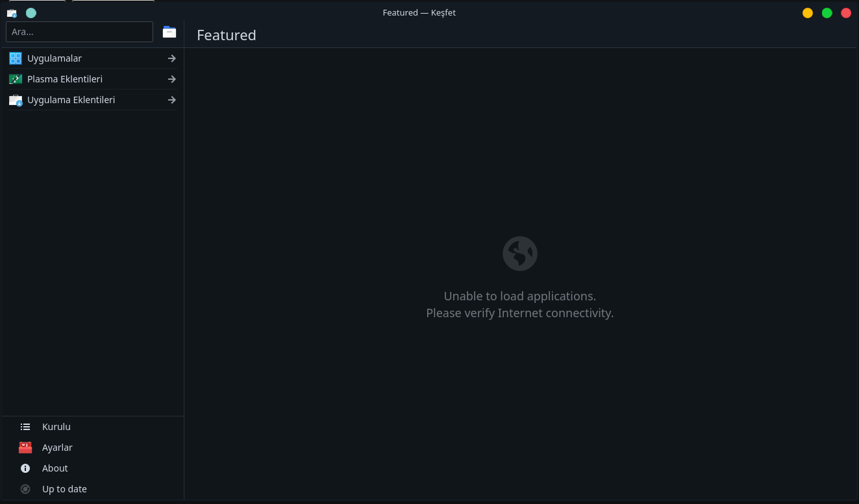Click the list icon beside Kurulu
The height and width of the screenshot is (504, 859).
click(25, 427)
